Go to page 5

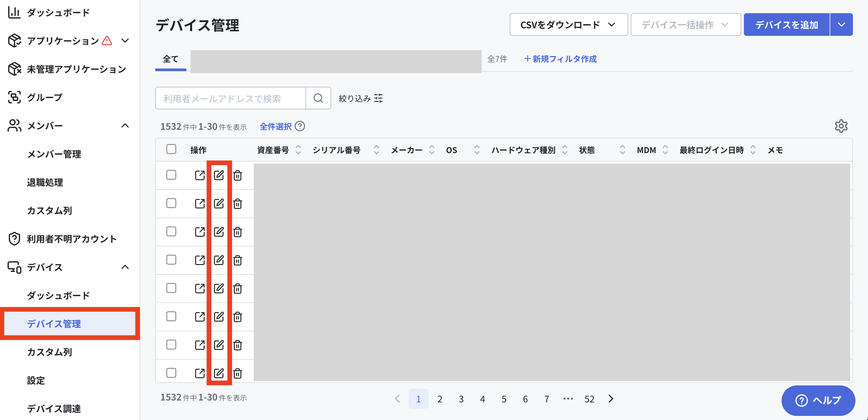coord(504,399)
